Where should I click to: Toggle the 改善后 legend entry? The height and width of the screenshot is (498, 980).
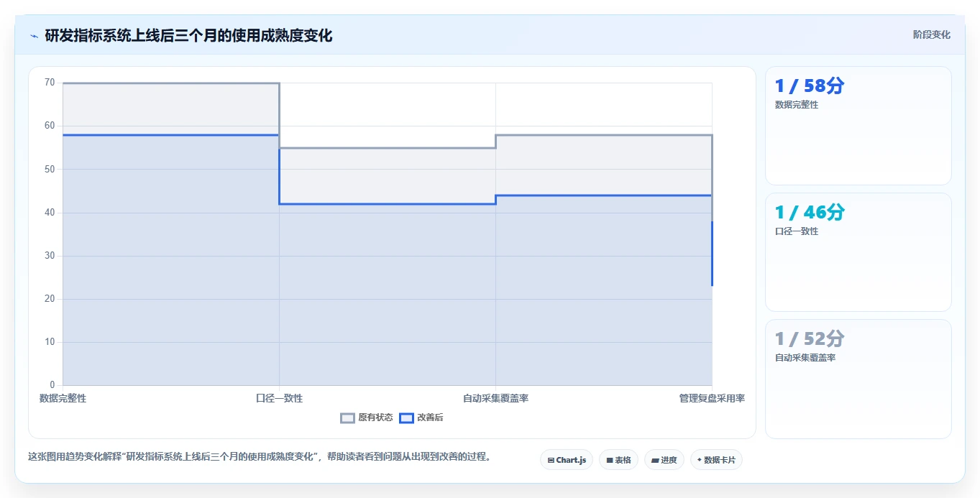point(421,418)
